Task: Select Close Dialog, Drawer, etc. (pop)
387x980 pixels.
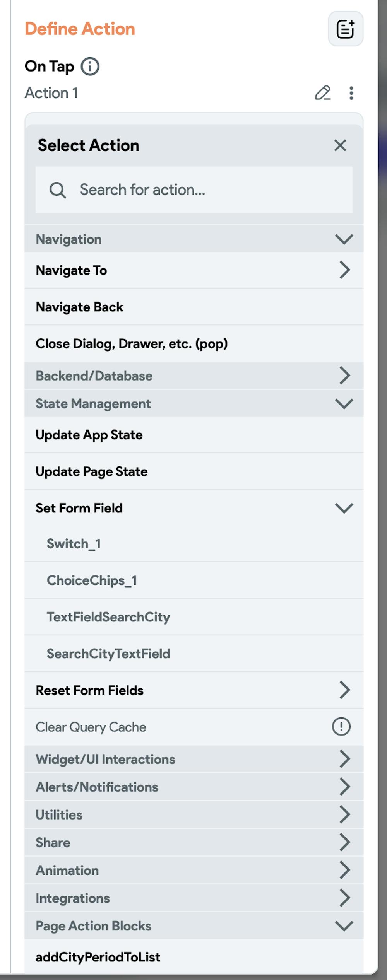Action: coord(132,344)
